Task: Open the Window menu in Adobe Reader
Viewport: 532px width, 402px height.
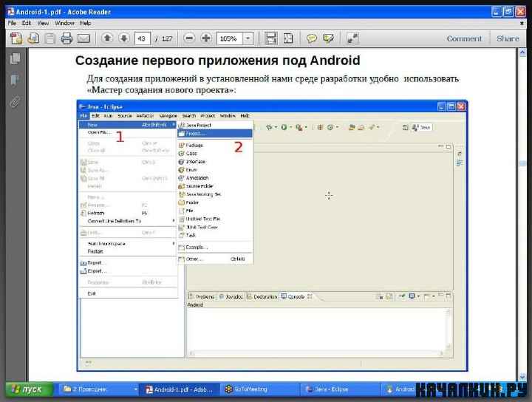Action: point(64,23)
